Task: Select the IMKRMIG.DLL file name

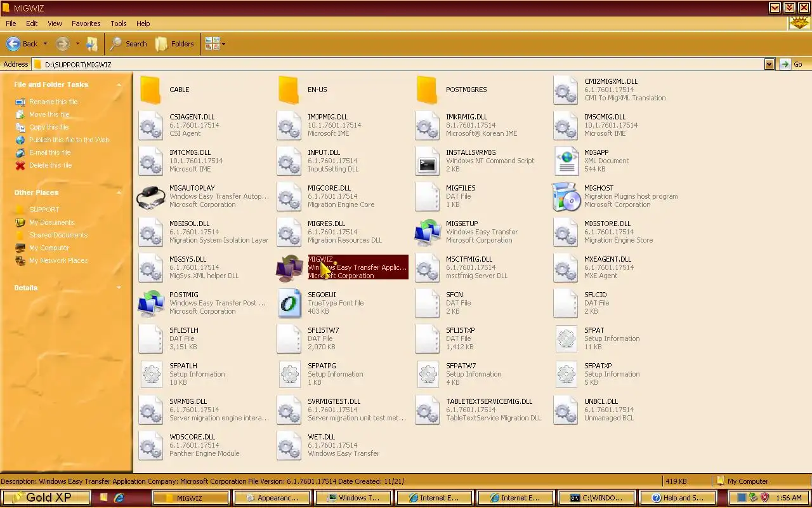Action: [x=466, y=117]
